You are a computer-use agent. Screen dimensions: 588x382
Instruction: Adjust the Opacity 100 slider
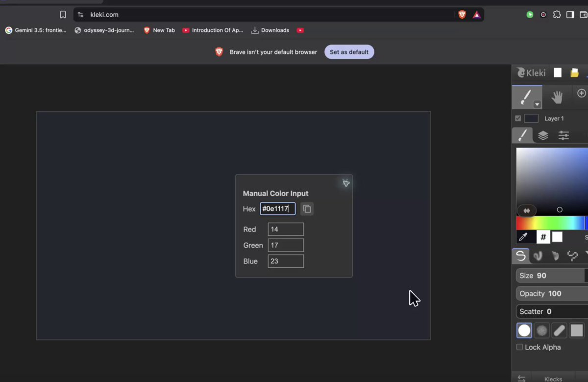(x=552, y=293)
